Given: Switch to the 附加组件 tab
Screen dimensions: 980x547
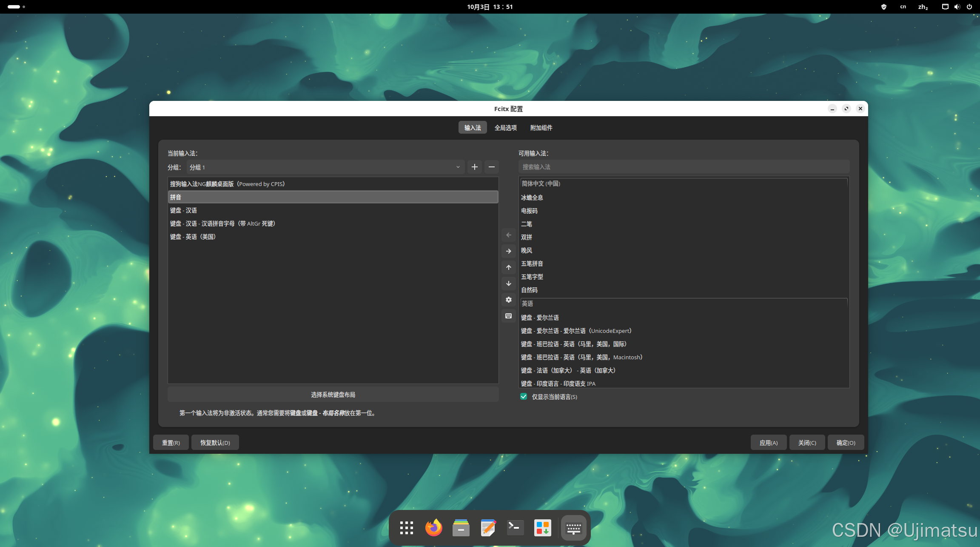Looking at the screenshot, I should coord(541,128).
